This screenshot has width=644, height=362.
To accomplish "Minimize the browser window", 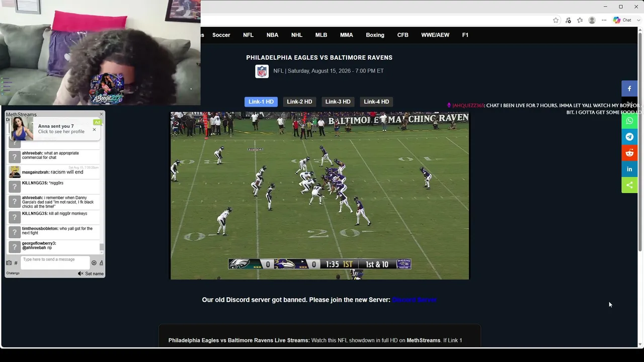I will pos(605,7).
